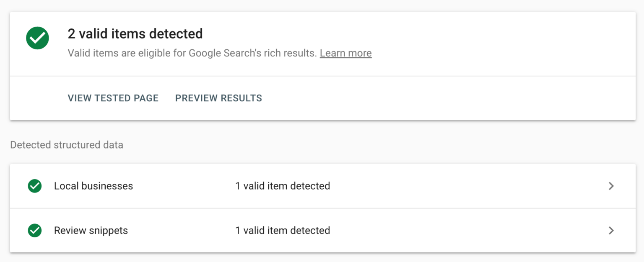The height and width of the screenshot is (262, 644).
Task: Click the validation icon on the Local businesses row
Action: click(x=35, y=186)
